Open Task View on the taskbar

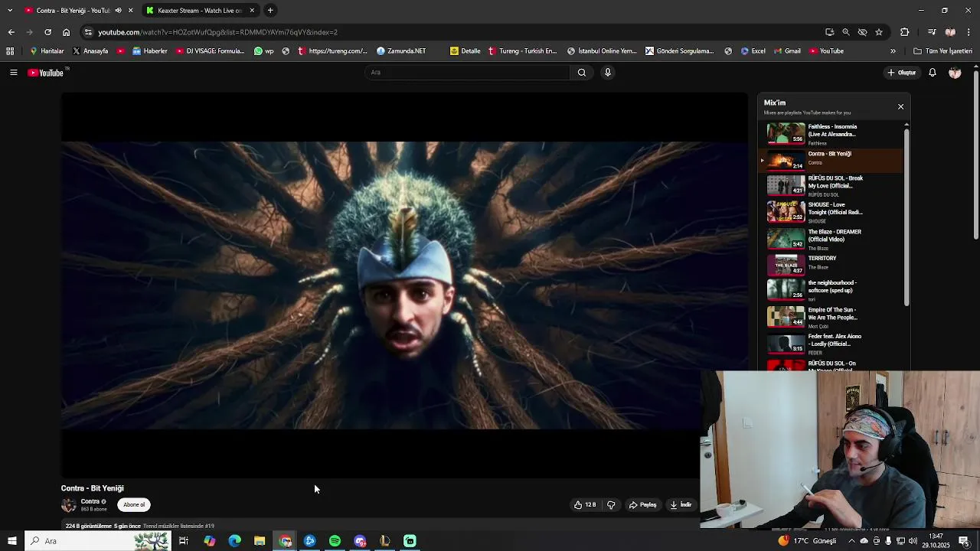click(184, 541)
